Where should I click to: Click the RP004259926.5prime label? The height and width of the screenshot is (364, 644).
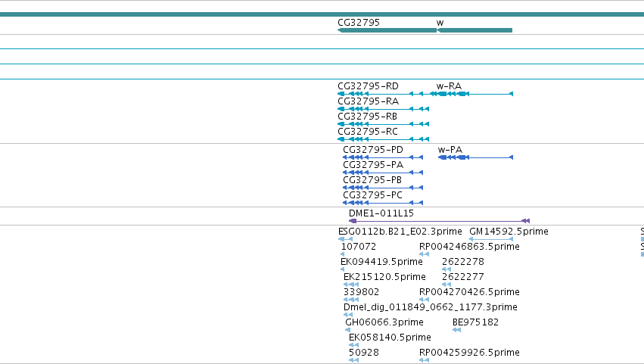469,353
